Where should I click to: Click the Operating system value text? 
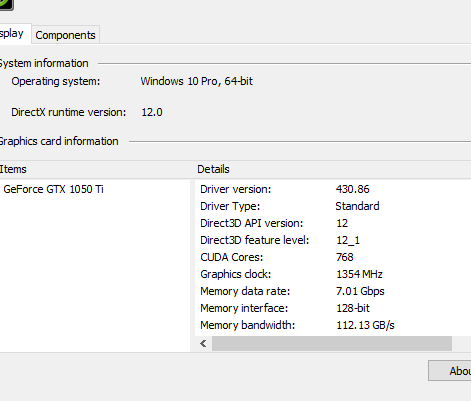pos(197,81)
